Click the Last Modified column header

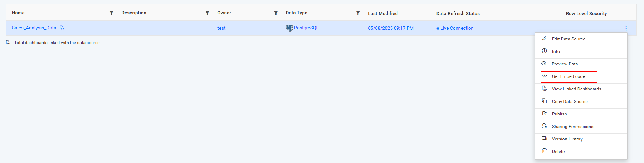(383, 14)
